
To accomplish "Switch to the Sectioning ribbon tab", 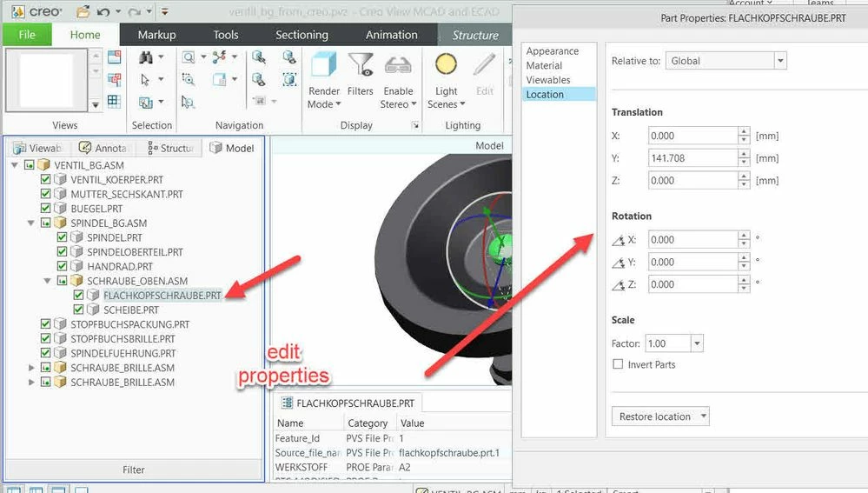I will point(301,35).
